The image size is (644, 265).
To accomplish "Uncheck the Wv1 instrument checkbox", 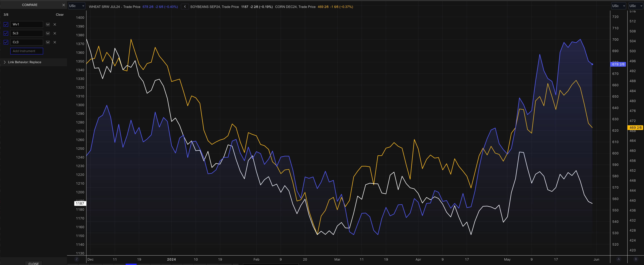I will 6,24.
